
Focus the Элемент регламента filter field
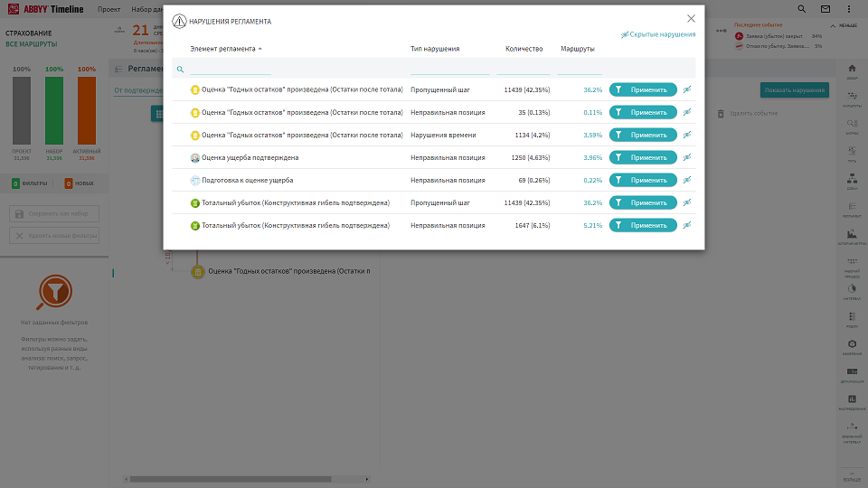pos(231,69)
